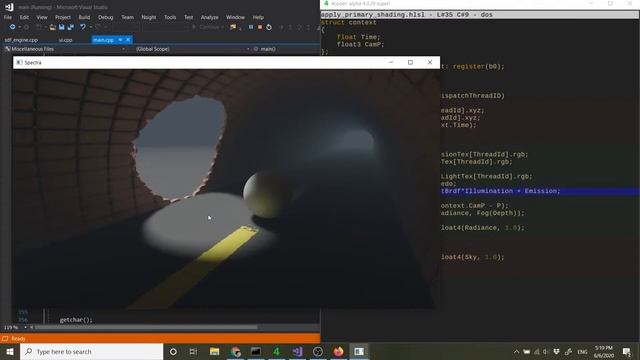Open the Project menu
Viewport: 640px width, 360px height.
63,17
